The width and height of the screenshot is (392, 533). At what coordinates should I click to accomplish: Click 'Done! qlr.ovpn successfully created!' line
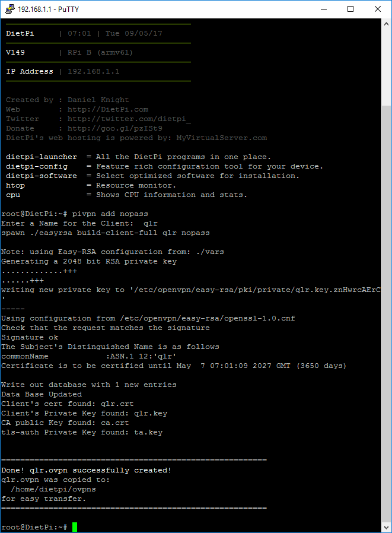coord(86,471)
